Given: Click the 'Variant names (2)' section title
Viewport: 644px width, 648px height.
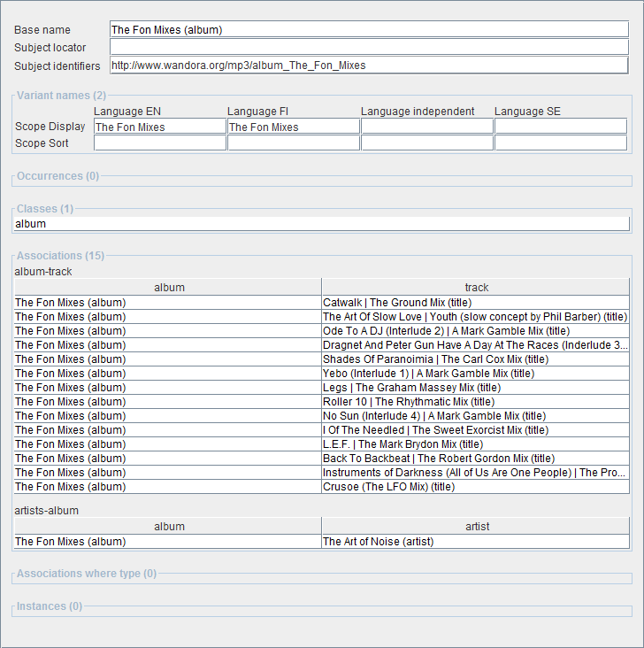Looking at the screenshot, I should tap(62, 96).
